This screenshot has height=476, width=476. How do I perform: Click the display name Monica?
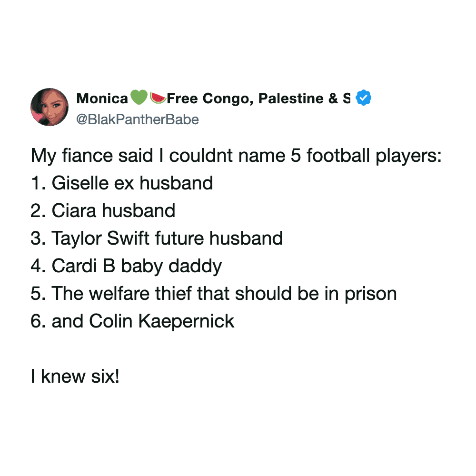pyautogui.click(x=102, y=99)
